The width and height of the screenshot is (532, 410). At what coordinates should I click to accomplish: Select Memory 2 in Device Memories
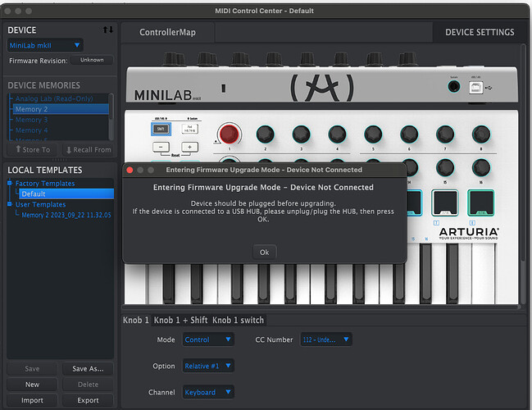61,109
